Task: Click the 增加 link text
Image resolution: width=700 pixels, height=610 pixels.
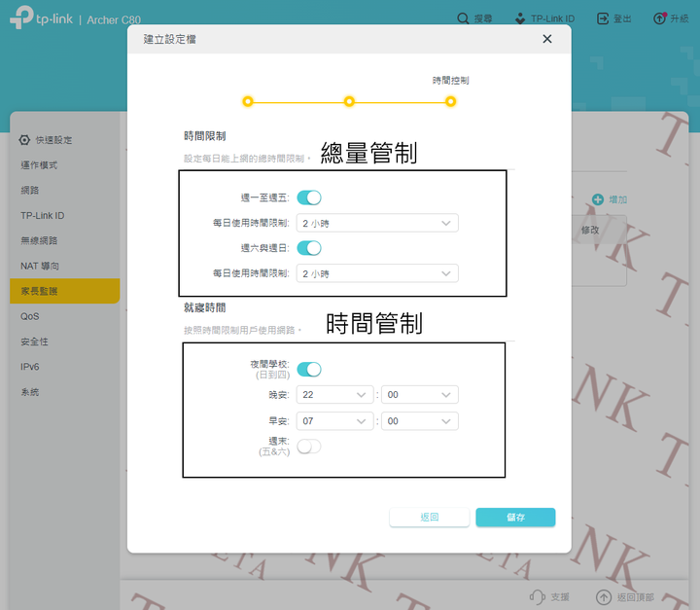Action: (x=618, y=199)
